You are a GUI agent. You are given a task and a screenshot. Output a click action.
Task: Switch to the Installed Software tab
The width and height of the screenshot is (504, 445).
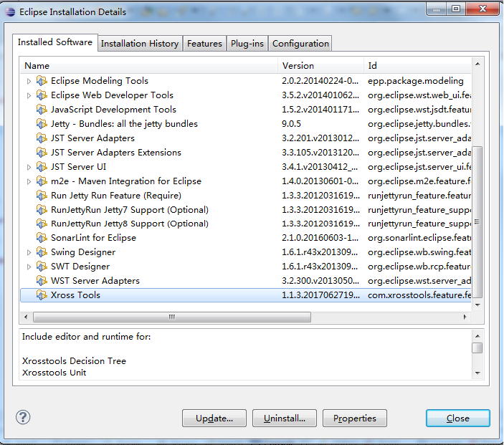[x=55, y=42]
